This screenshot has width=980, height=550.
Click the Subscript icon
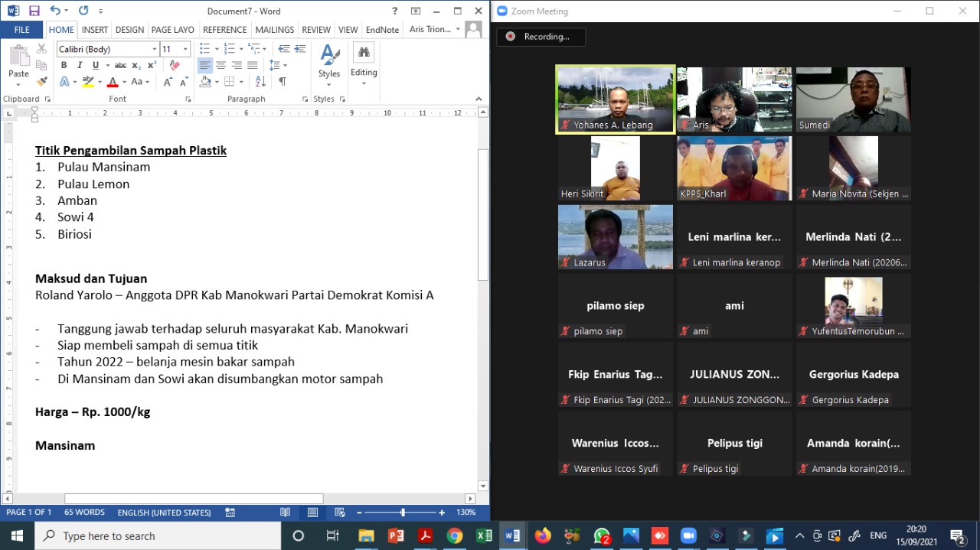136,66
